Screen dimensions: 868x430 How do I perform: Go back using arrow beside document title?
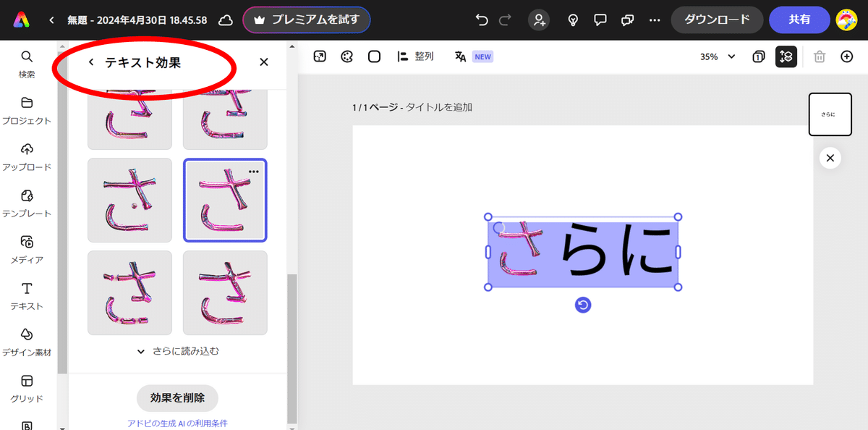51,20
